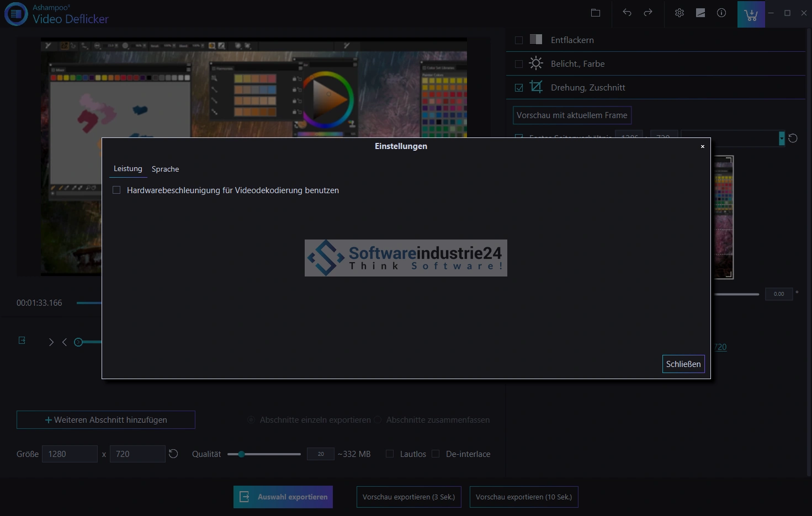Open settings via the gear icon
Screen dimensions: 812x516
point(680,13)
